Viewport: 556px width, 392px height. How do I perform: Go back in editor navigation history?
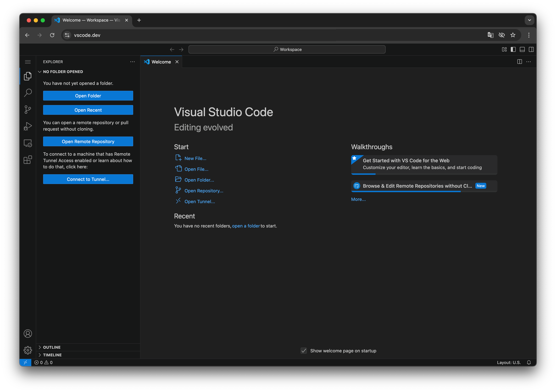click(172, 49)
